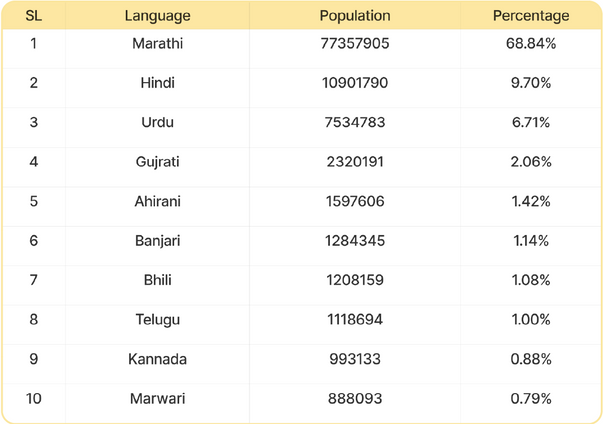Select the Hindi language cell
603x424 pixels.
click(157, 83)
